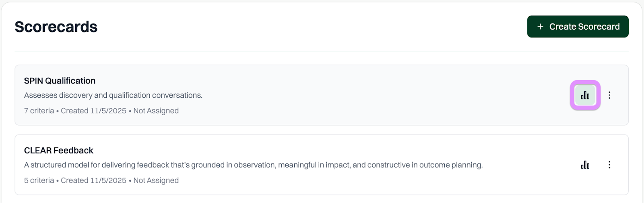Open analytics chart for SPIN Qualification

click(x=585, y=95)
